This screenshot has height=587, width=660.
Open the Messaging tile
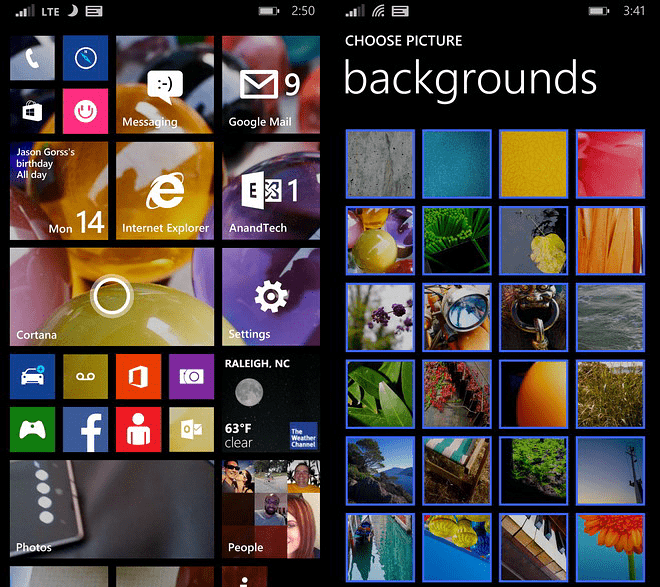coord(165,85)
